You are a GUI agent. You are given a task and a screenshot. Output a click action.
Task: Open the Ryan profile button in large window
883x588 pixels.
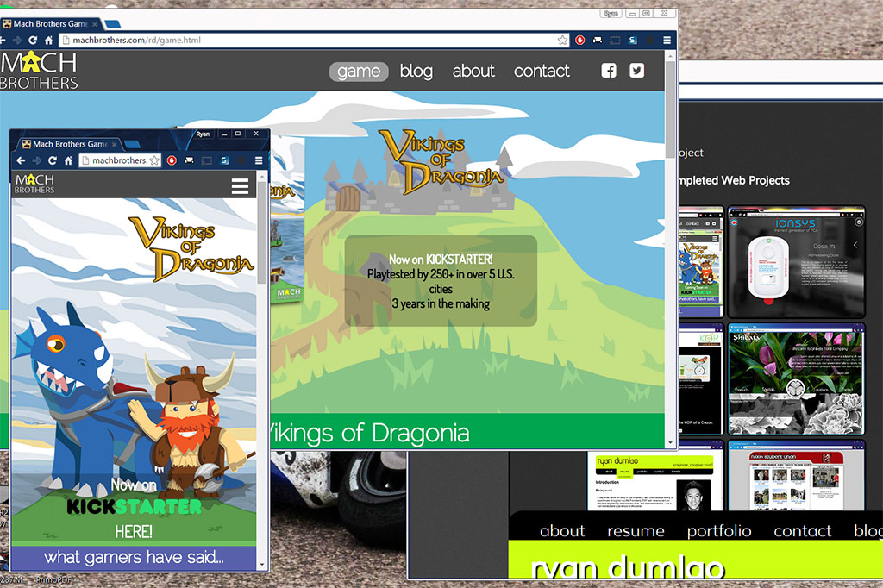(611, 14)
